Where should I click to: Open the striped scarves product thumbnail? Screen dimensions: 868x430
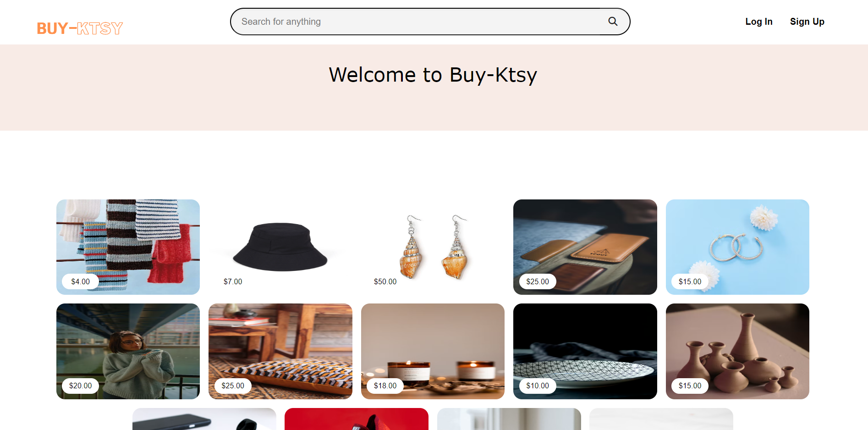pyautogui.click(x=128, y=247)
